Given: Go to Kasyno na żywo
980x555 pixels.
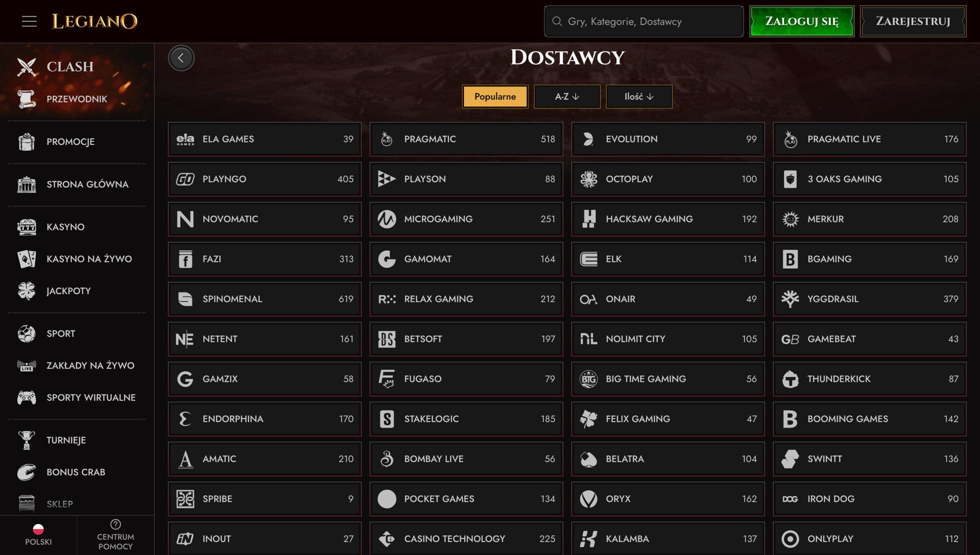Looking at the screenshot, I should (89, 259).
